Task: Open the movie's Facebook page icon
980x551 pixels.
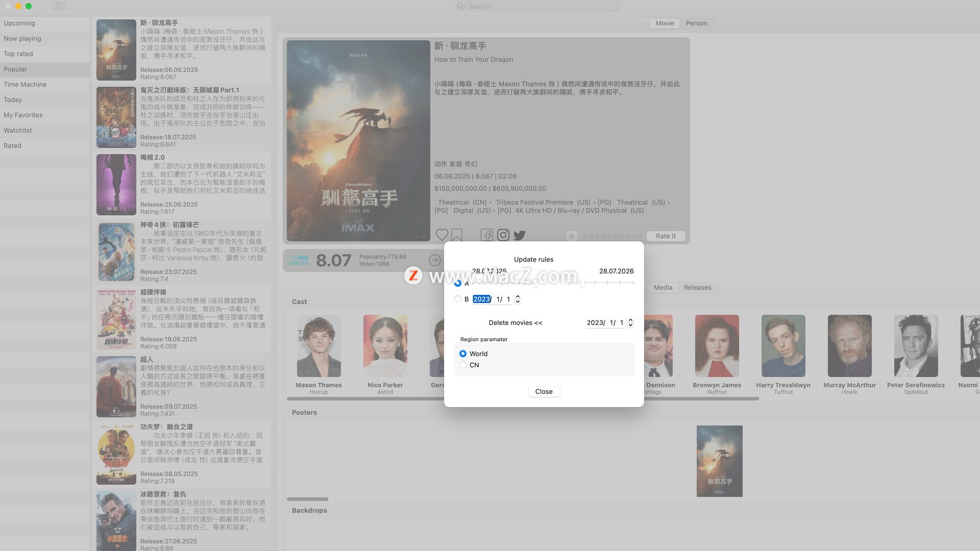Action: [486, 235]
